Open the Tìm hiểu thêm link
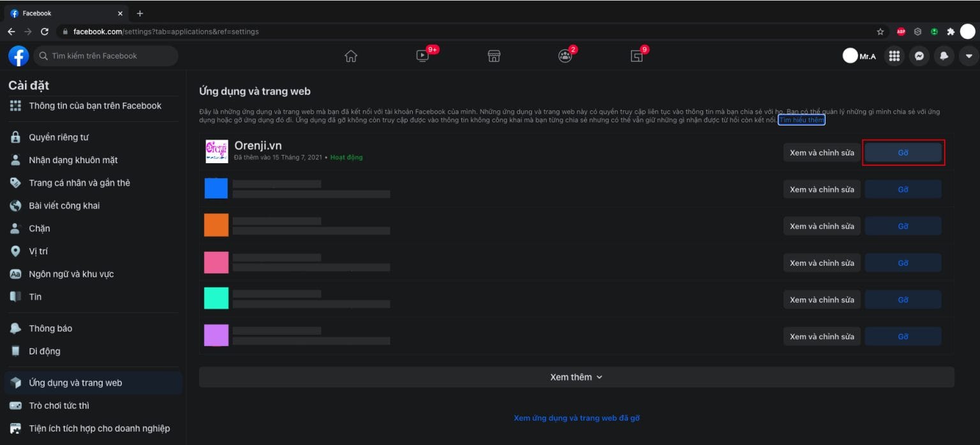This screenshot has height=445, width=980. (801, 120)
